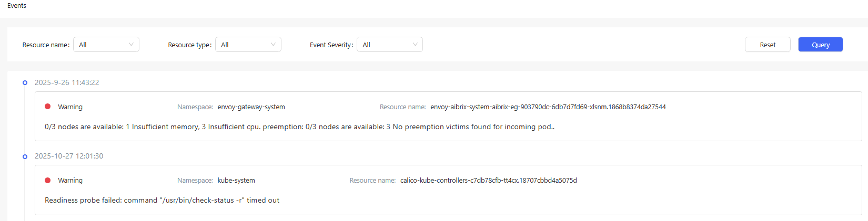The width and height of the screenshot is (868, 221).
Task: Open the Resource name dropdown
Action: 106,45
